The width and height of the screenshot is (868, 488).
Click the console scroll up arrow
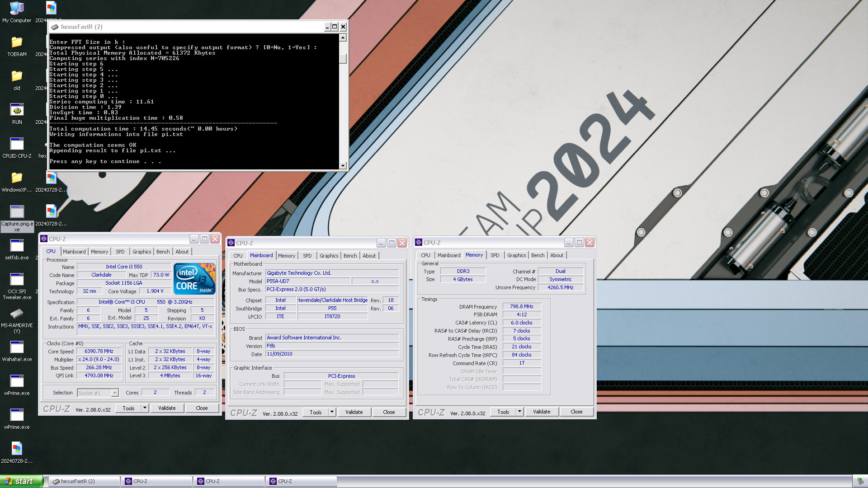pos(343,38)
